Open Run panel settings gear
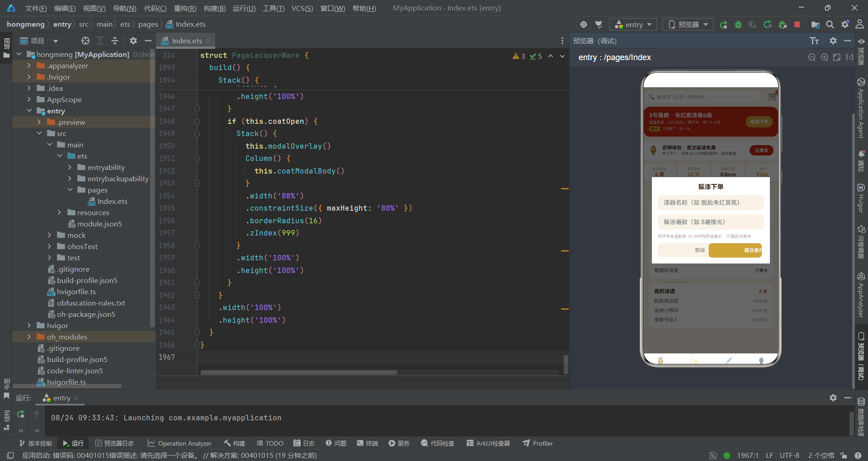The width and height of the screenshot is (868, 461). click(x=833, y=398)
